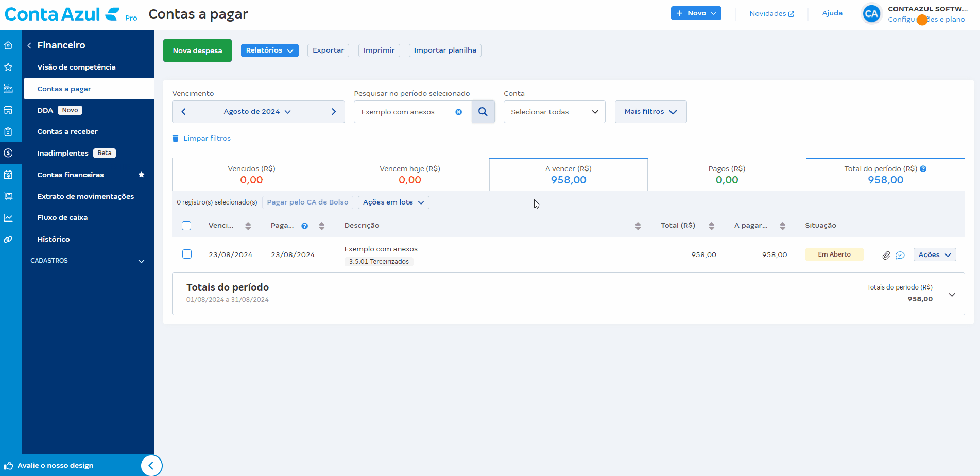Select the line chart reports icon

tap(9, 217)
